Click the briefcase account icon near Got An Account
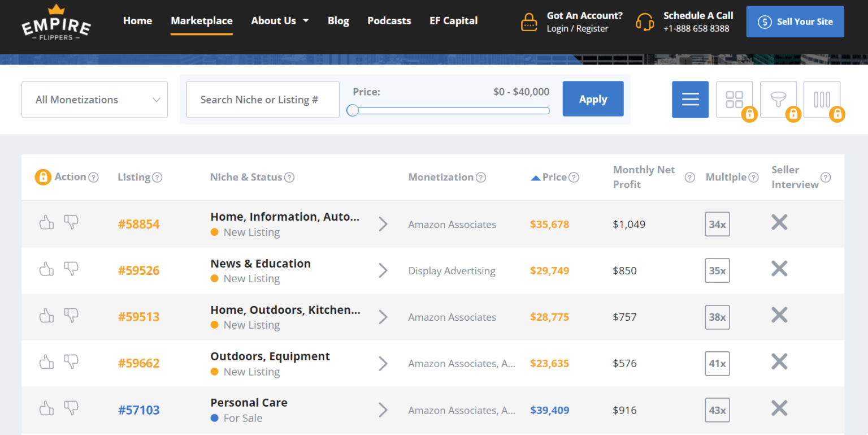Viewport: 868px width, 435px height. click(528, 21)
